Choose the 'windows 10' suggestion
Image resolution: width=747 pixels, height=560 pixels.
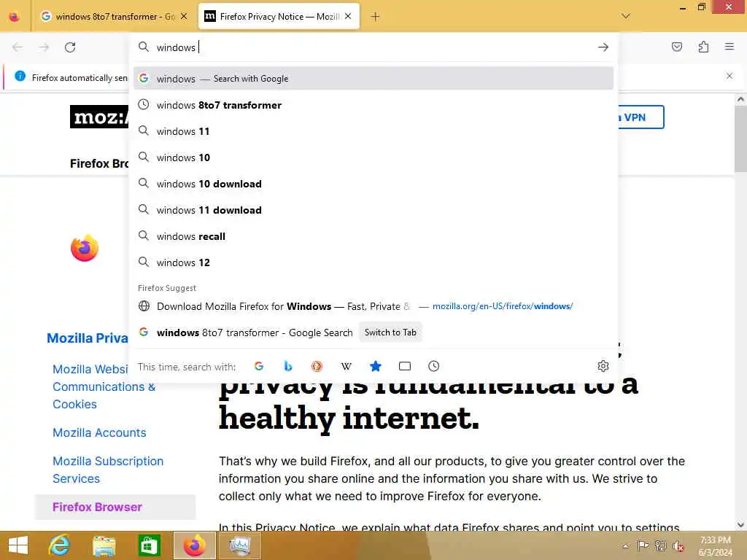point(373,157)
